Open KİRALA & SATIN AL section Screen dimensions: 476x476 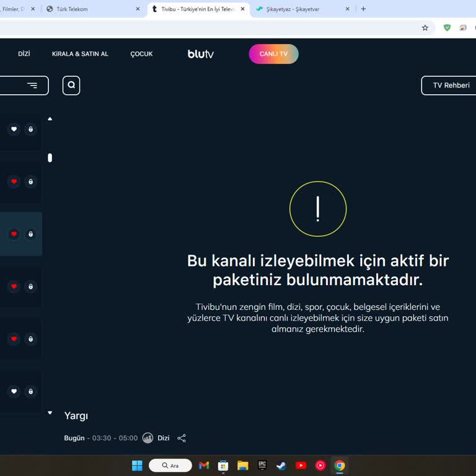80,54
